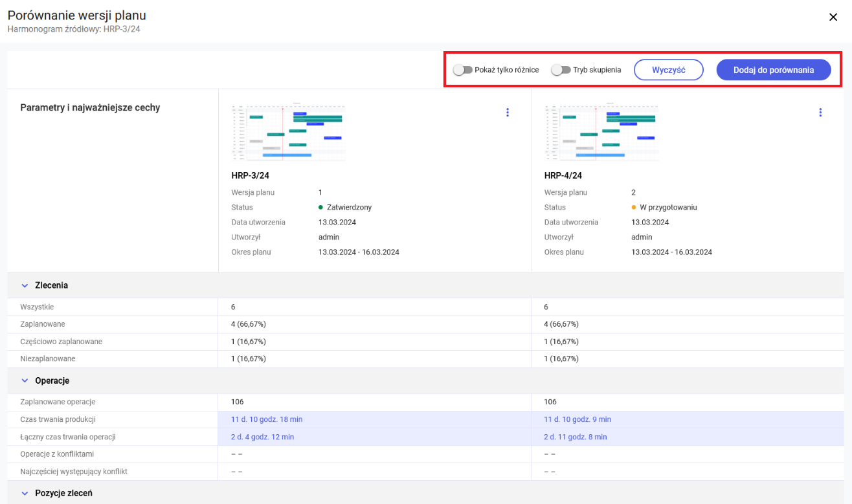Open the HRP-3/24 Gantt chart thumbnail
This screenshot has width=852, height=504.
[x=289, y=133]
